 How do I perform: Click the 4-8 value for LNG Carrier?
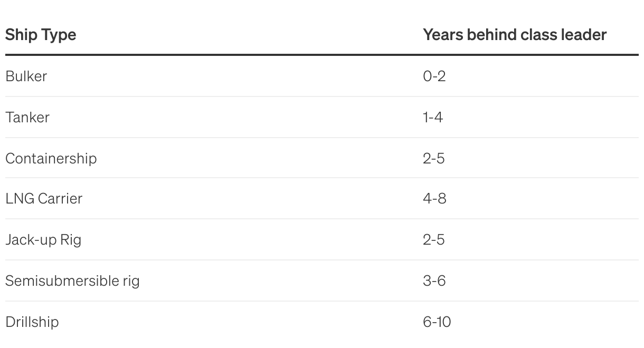point(434,199)
